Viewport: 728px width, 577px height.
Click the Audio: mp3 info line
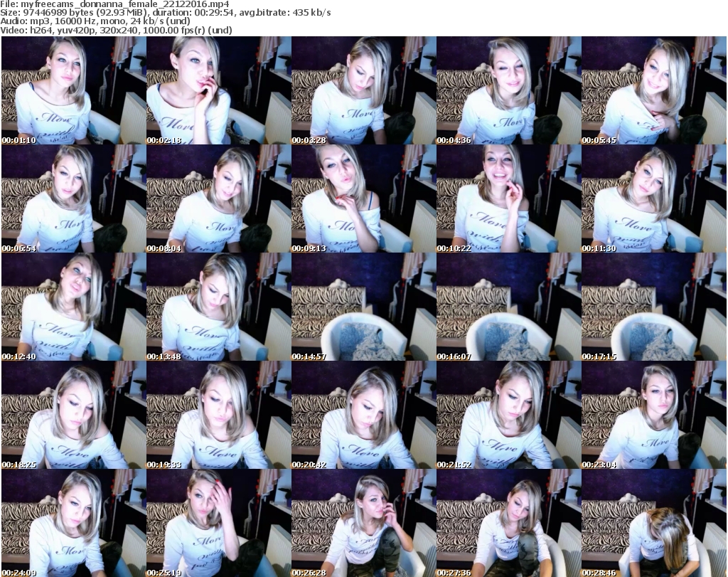point(95,21)
